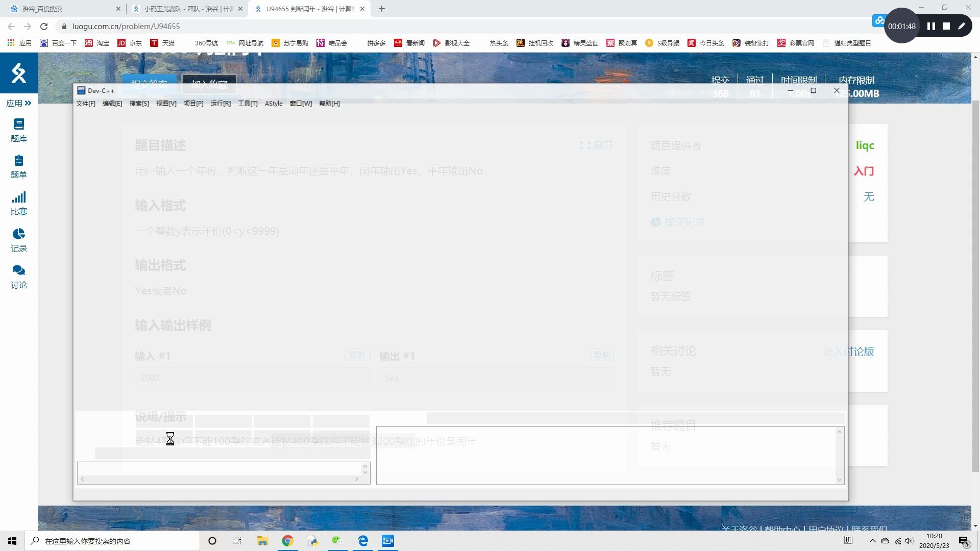The height and width of the screenshot is (551, 980).
Task: Open the 今日头条 bookmark
Action: (x=706, y=43)
